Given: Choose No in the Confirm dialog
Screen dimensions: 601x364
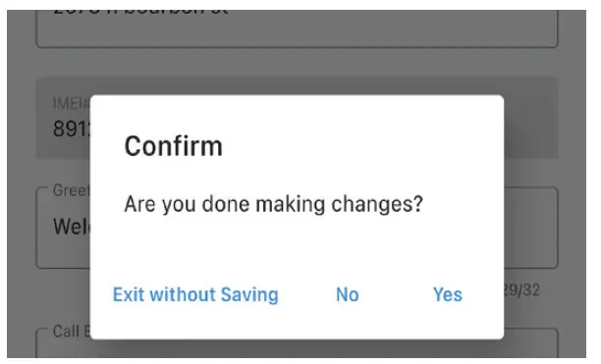Looking at the screenshot, I should tap(348, 294).
